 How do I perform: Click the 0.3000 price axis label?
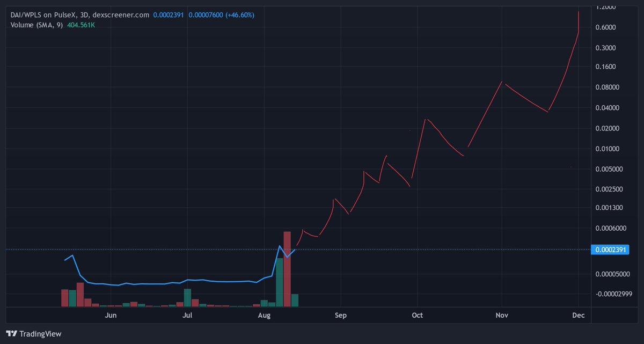[605, 48]
